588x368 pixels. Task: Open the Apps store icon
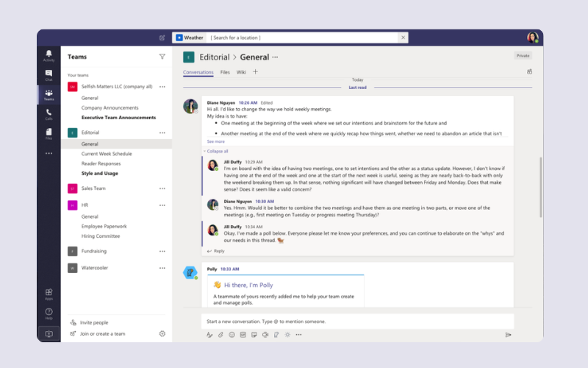[49, 294]
